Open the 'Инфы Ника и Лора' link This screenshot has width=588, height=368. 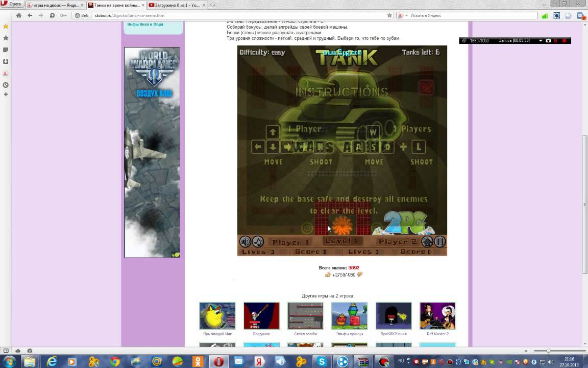click(x=145, y=25)
